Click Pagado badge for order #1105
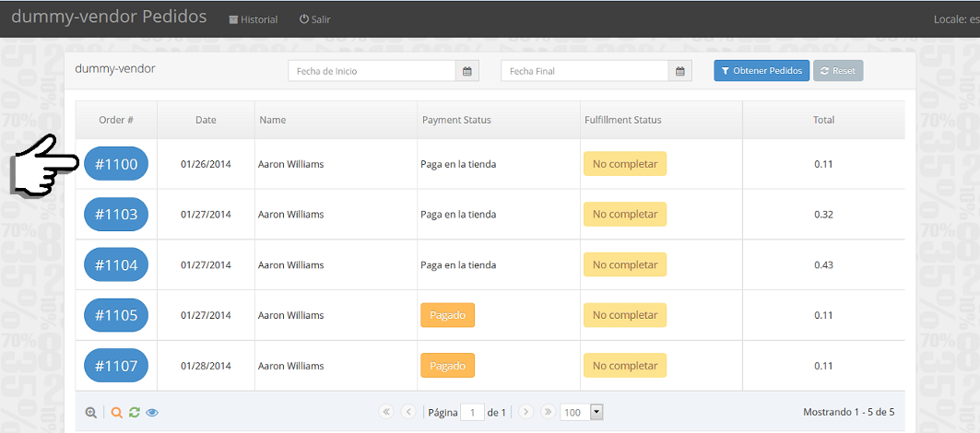This screenshot has height=433, width=980. tap(447, 315)
